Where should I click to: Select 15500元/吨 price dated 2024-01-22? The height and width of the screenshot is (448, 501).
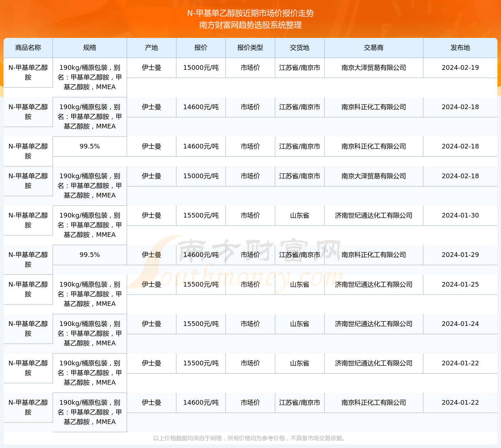[201, 363]
